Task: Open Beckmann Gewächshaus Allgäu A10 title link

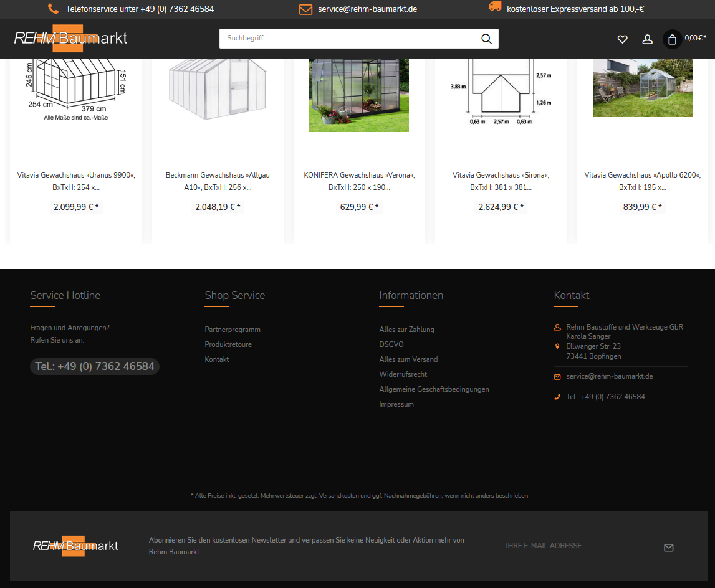Action: click(x=218, y=181)
